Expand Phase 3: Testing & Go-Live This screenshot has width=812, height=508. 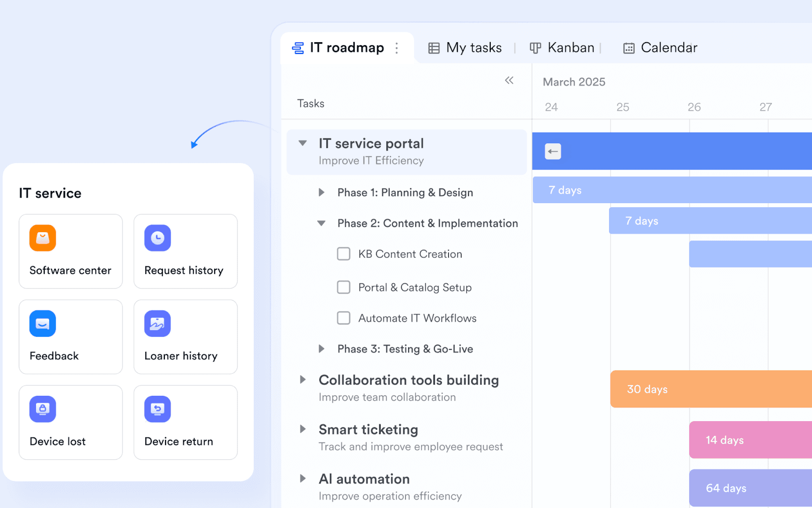point(321,349)
